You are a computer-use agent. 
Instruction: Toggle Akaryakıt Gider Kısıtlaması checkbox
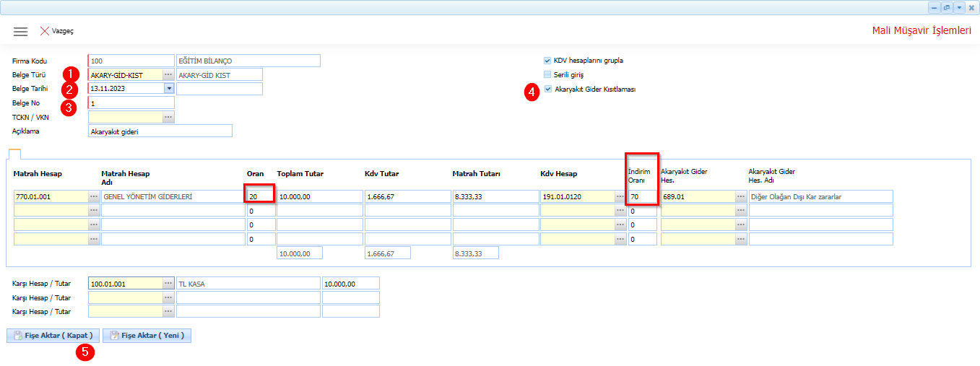pyautogui.click(x=547, y=89)
